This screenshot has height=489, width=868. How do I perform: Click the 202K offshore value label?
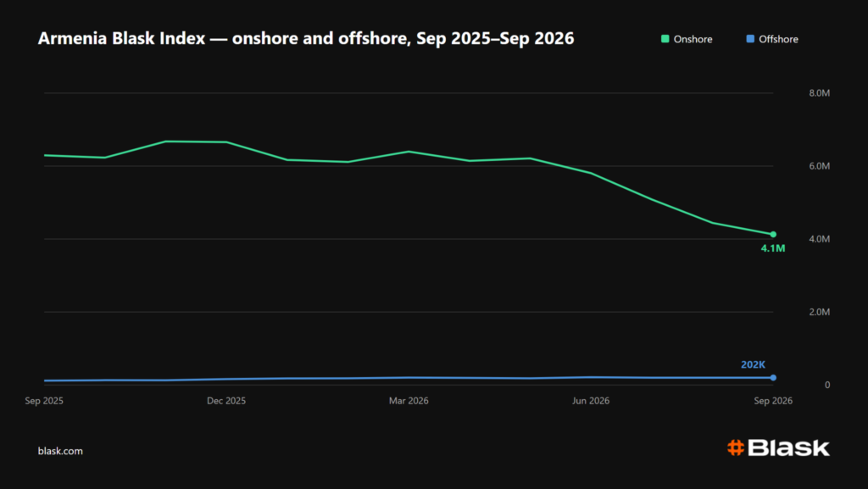point(753,364)
